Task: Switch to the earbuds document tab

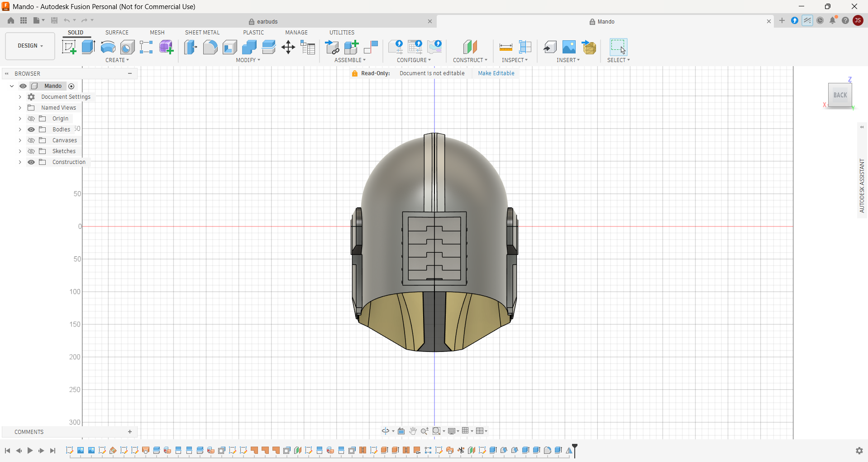Action: coord(263,21)
